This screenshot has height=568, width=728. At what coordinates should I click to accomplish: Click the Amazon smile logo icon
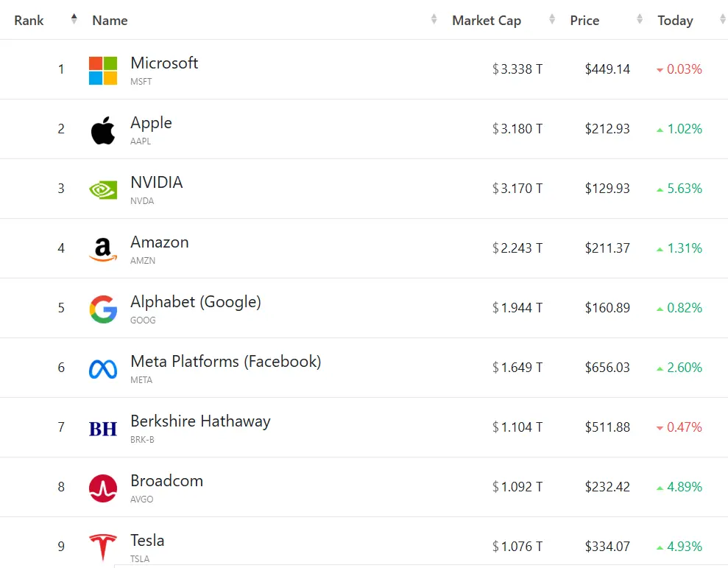point(103,249)
